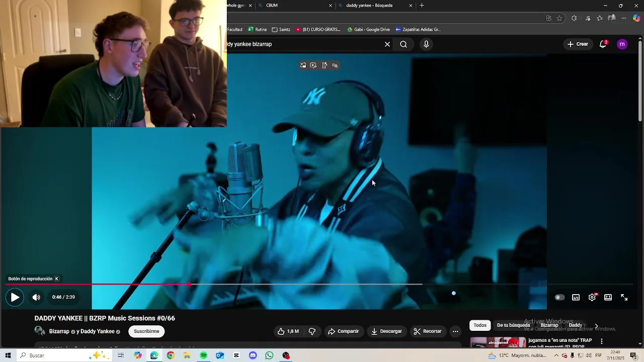Toggle autoplay switch in player controls
Screen dimensions: 644x362
click(559, 298)
